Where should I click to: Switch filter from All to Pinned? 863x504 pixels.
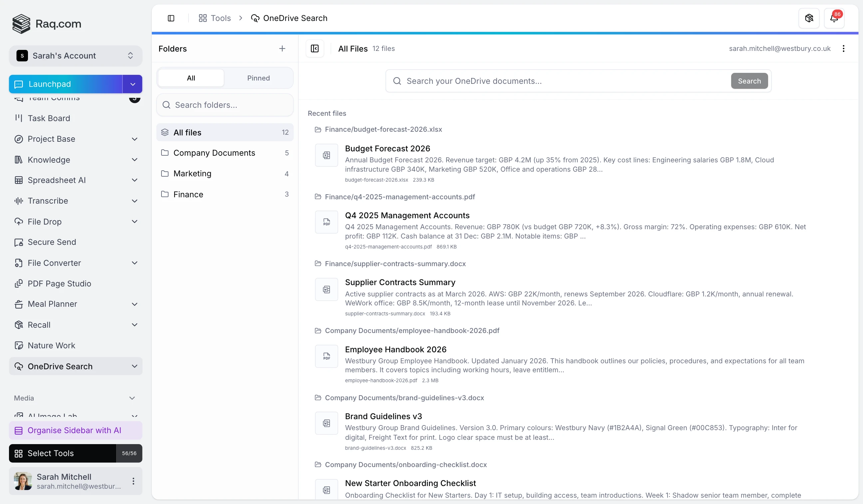click(258, 78)
